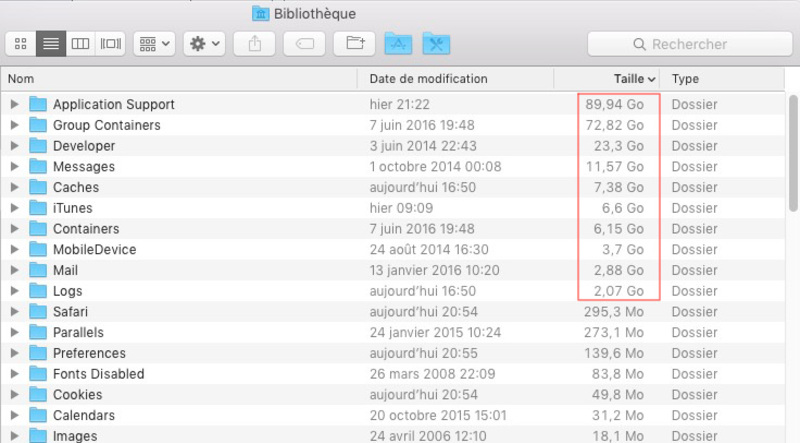Click the Share toolbar button
The height and width of the screenshot is (443, 800).
255,44
